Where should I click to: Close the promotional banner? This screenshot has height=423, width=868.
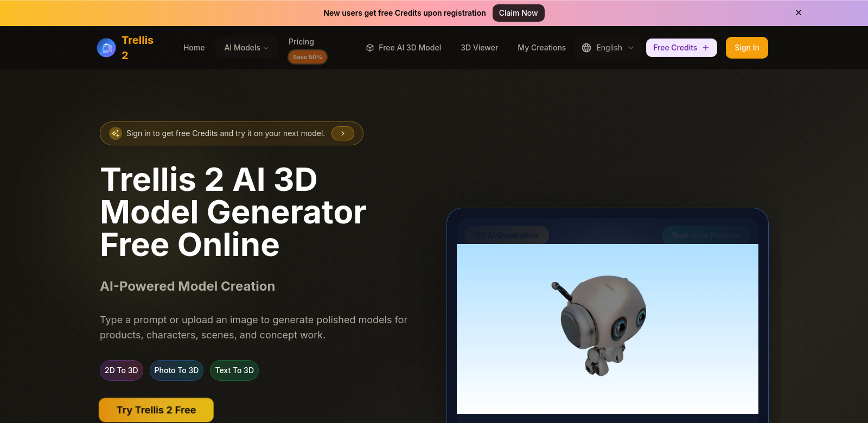point(799,12)
